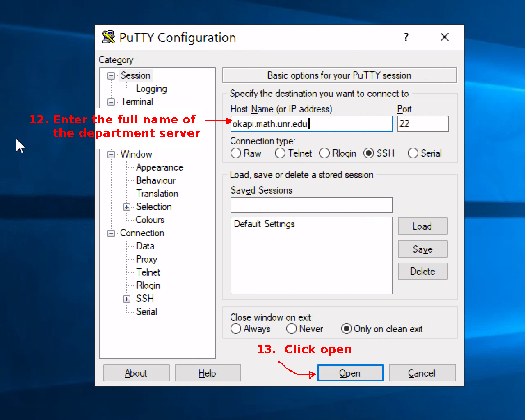
Task: Click the About button
Action: click(x=137, y=373)
